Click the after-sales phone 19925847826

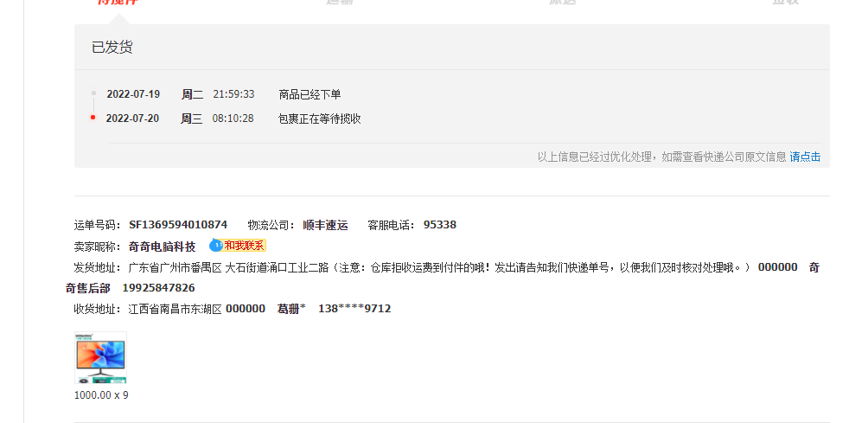[158, 288]
